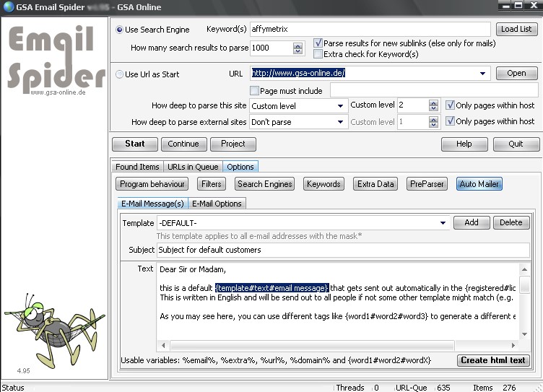Click the GSA globe icon in title bar
This screenshot has height=392, width=543.
8,6
